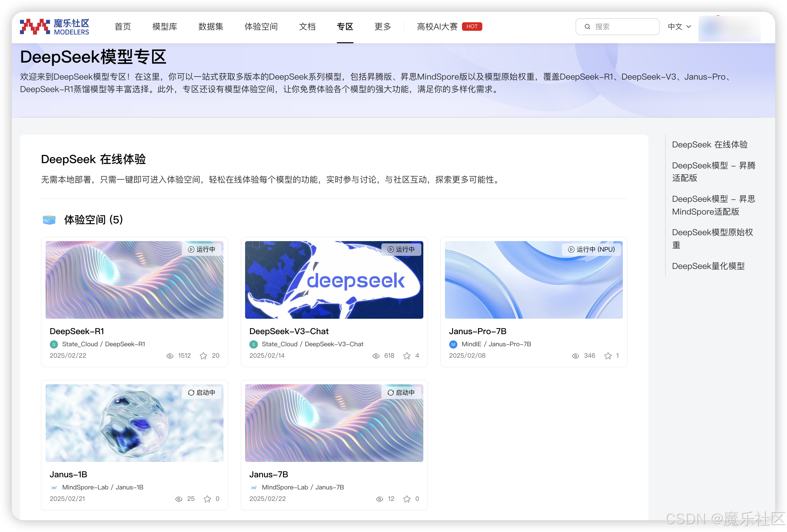Focus the 搜索 search input field
Image resolution: width=787 pixels, height=532 pixels.
click(623, 27)
